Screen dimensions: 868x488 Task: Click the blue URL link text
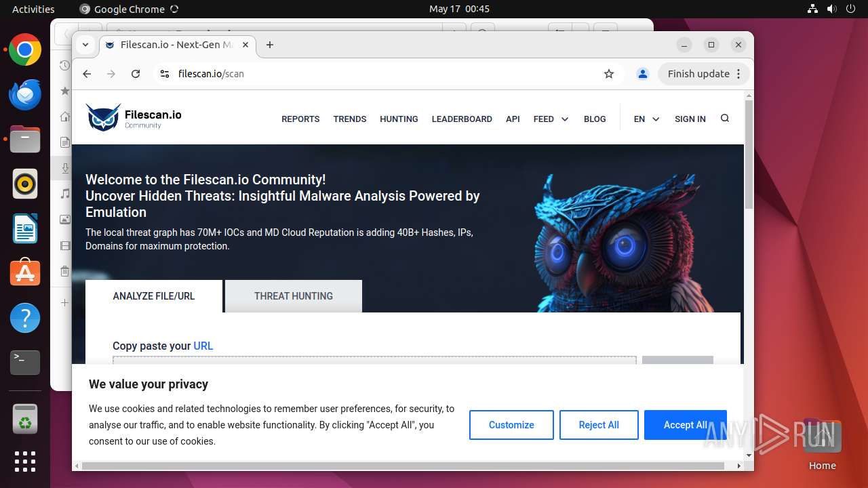click(203, 346)
